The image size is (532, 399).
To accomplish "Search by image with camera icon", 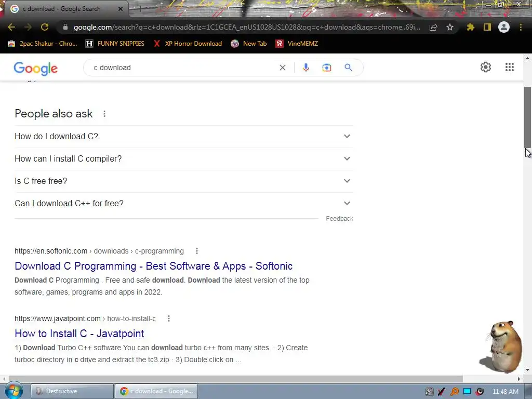I will pyautogui.click(x=327, y=68).
